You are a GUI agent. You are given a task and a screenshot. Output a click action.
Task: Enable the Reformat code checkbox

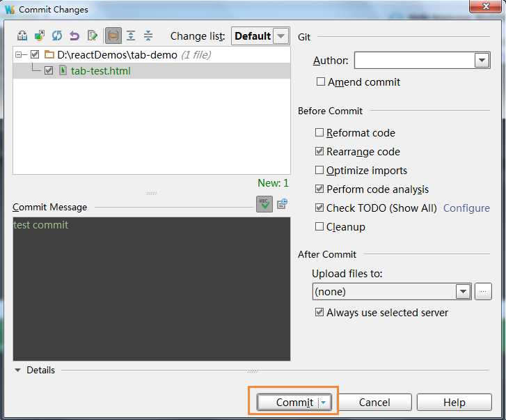click(x=319, y=132)
